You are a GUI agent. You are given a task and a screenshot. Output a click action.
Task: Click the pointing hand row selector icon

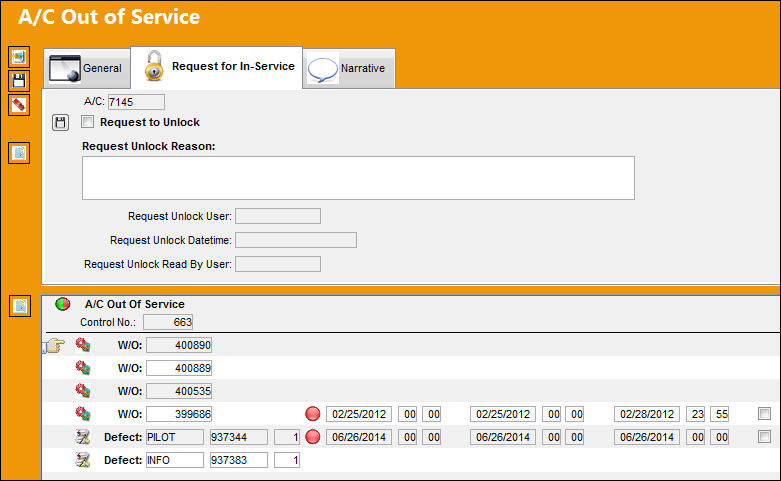(54, 345)
